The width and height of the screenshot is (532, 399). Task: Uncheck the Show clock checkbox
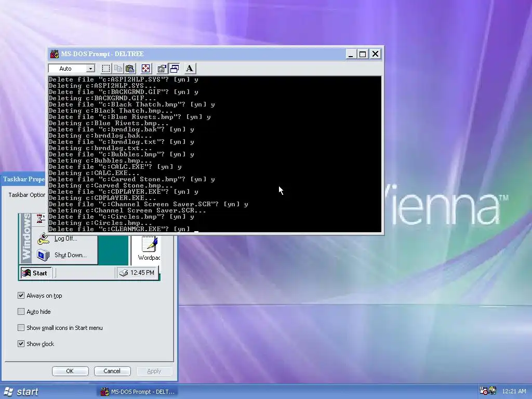21,344
